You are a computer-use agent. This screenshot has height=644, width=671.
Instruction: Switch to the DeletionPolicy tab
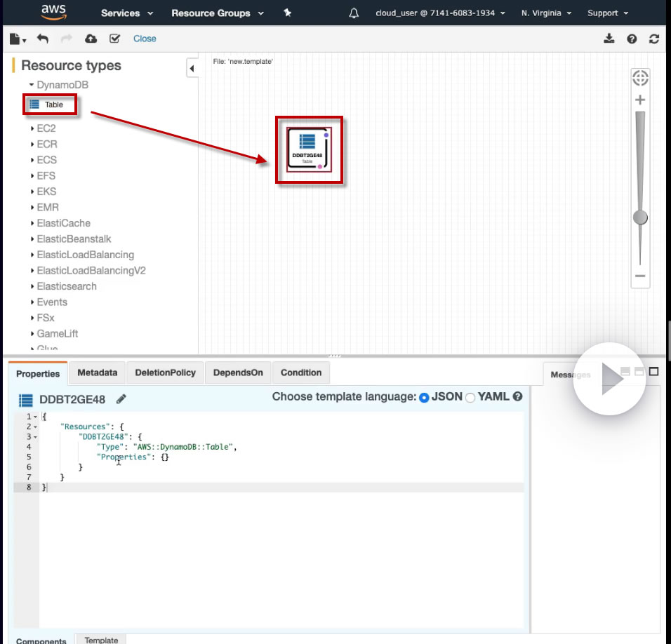coord(165,373)
